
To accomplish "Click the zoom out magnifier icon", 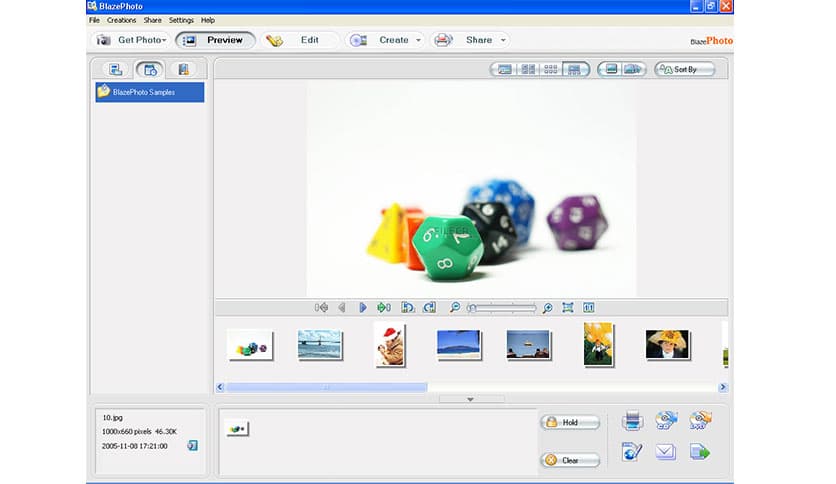I will pyautogui.click(x=455, y=308).
